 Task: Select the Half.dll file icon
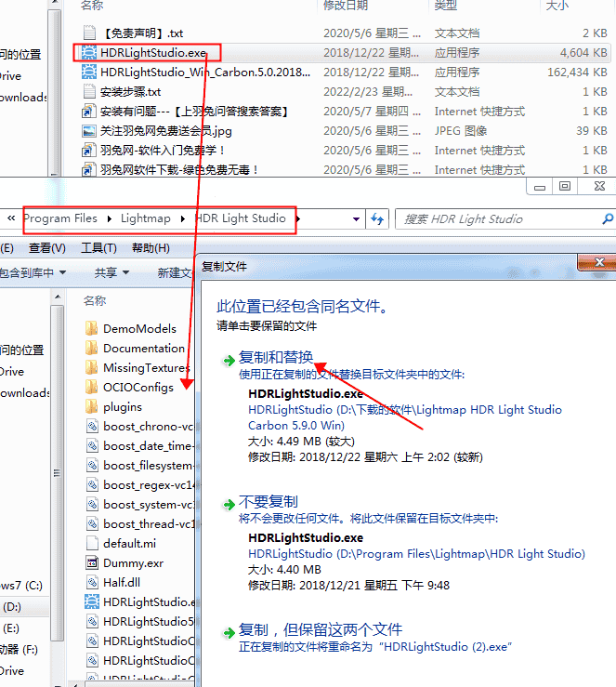(92, 582)
